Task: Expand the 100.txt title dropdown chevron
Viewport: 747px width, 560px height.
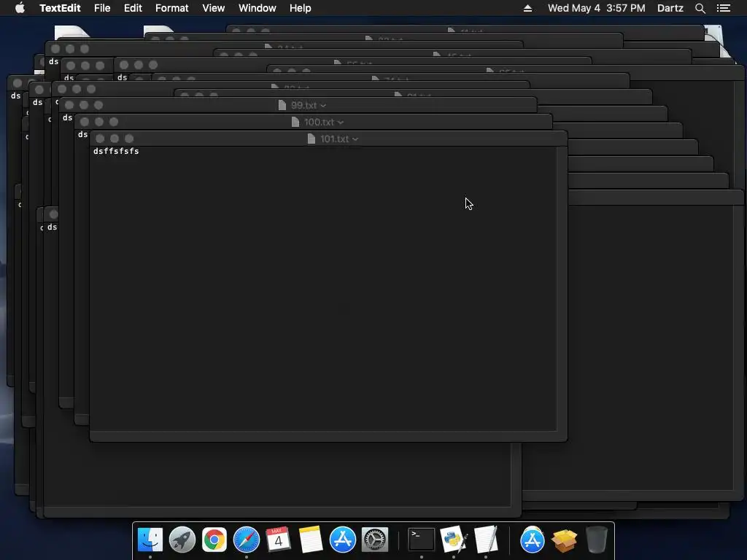Action: [x=341, y=122]
